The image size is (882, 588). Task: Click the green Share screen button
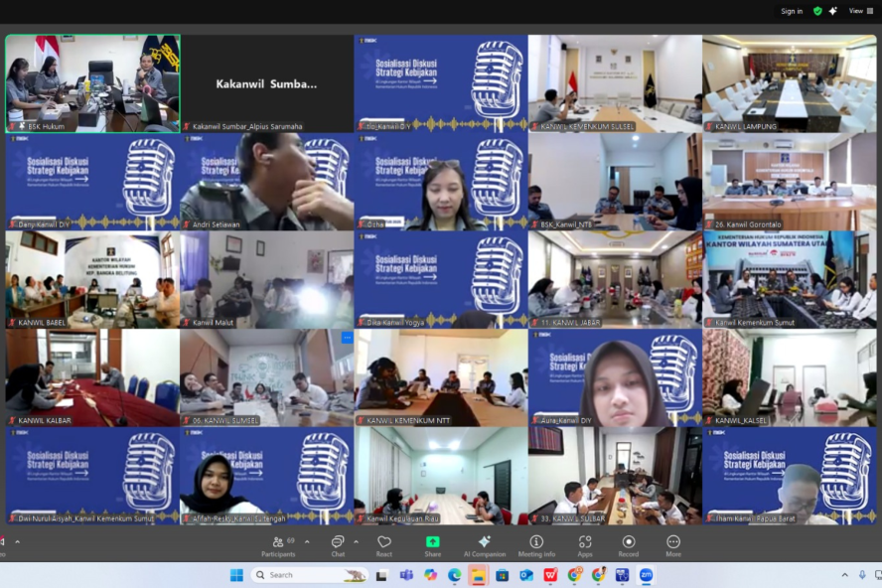coord(433,544)
